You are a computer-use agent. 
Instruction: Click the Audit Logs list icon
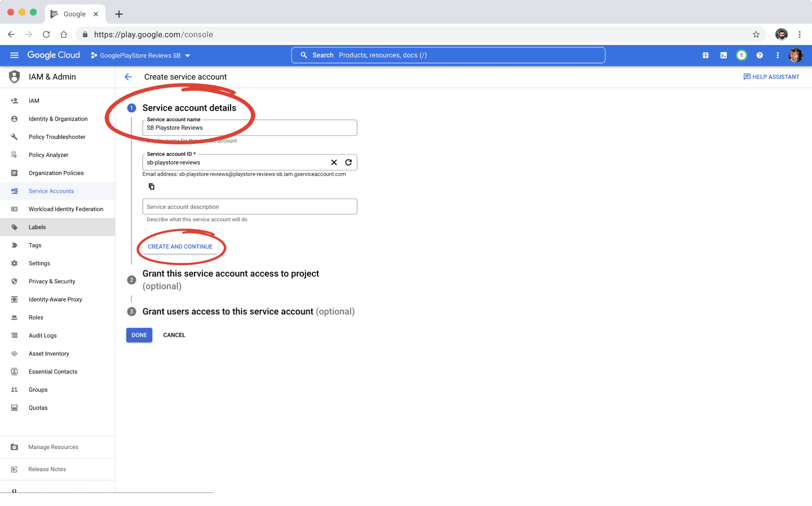(15, 336)
